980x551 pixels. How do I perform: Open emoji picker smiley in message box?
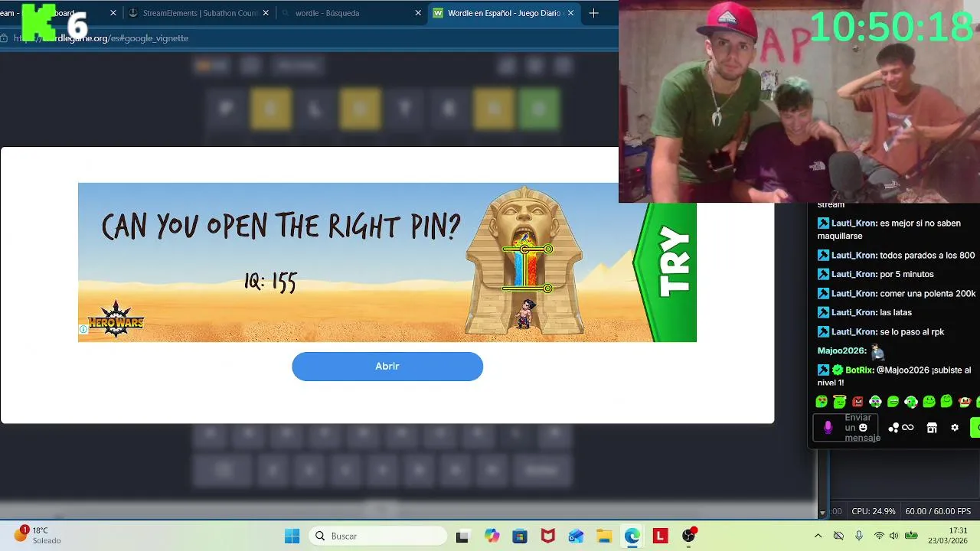tap(863, 428)
